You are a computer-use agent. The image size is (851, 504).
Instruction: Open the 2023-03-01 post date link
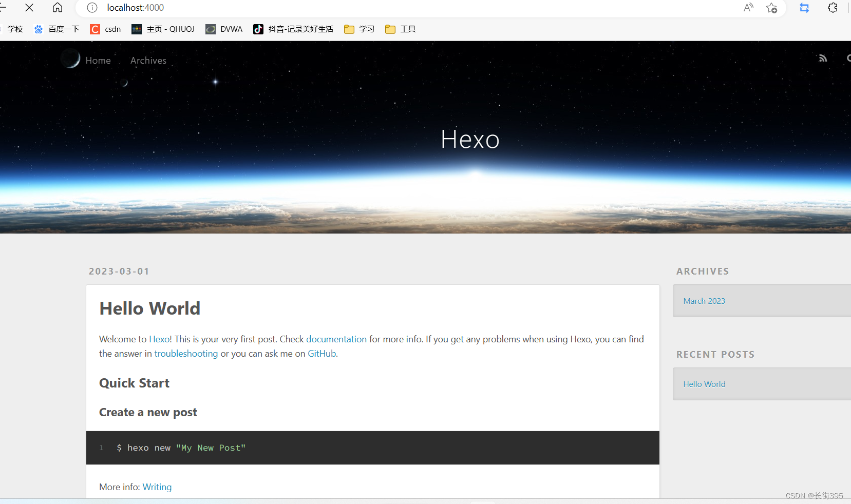(x=119, y=271)
